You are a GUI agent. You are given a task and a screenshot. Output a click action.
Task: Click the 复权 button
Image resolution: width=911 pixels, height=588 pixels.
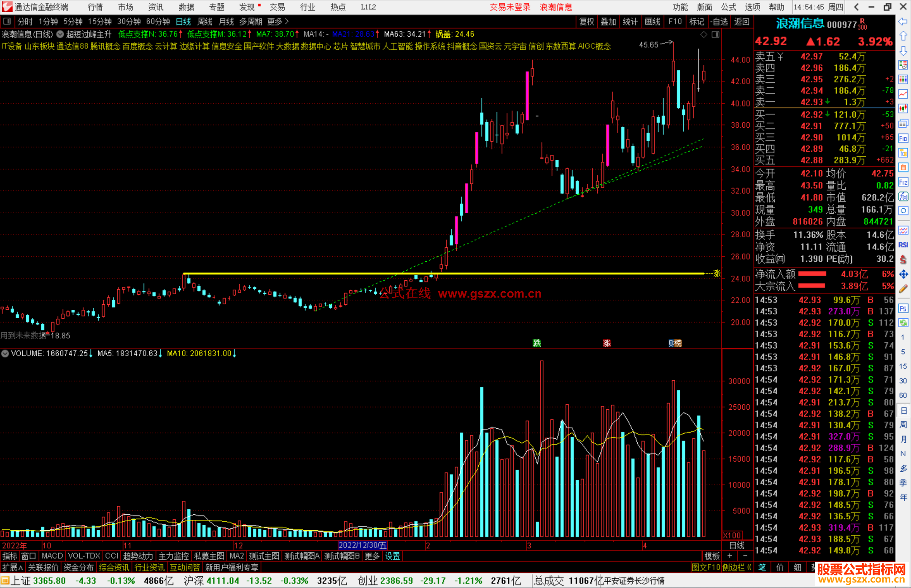tap(586, 21)
